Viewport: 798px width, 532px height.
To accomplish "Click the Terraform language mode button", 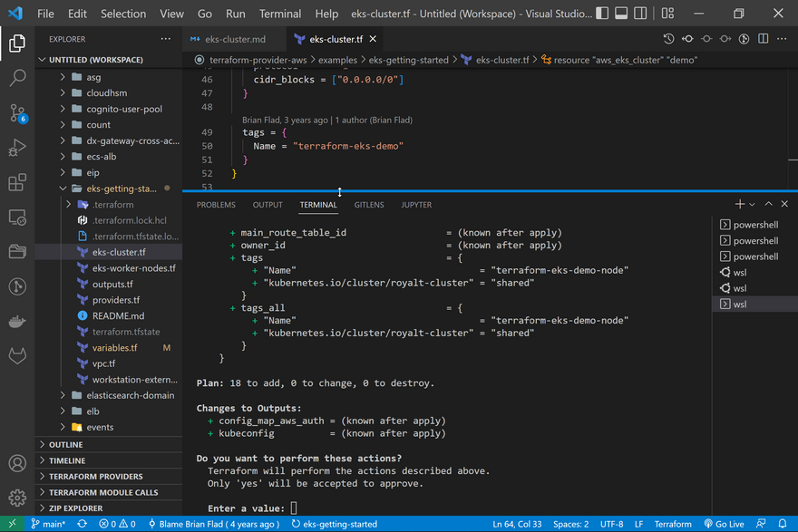I will [x=673, y=524].
